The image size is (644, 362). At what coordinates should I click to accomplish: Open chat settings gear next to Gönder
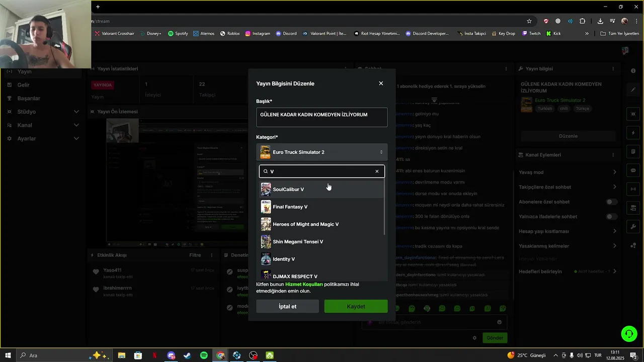[x=474, y=338]
